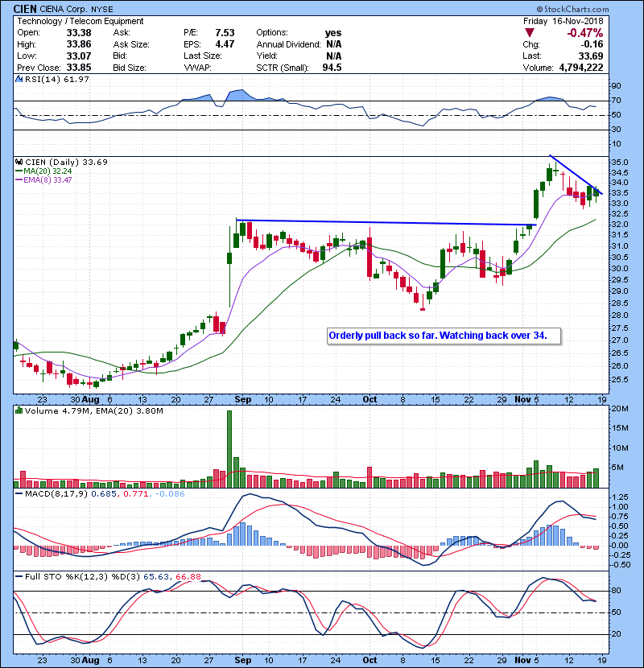644x668 pixels.
Task: Click the Nov label on price axis
Action: pyautogui.click(x=523, y=400)
